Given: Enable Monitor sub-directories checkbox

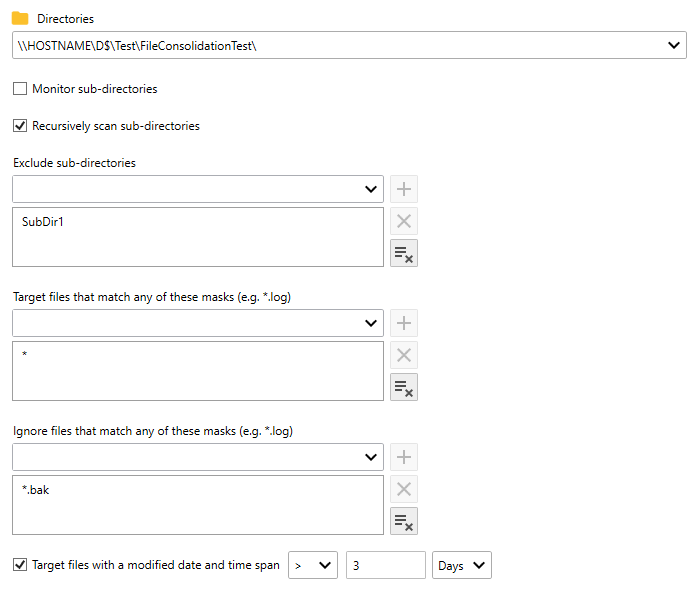Looking at the screenshot, I should pos(20,89).
